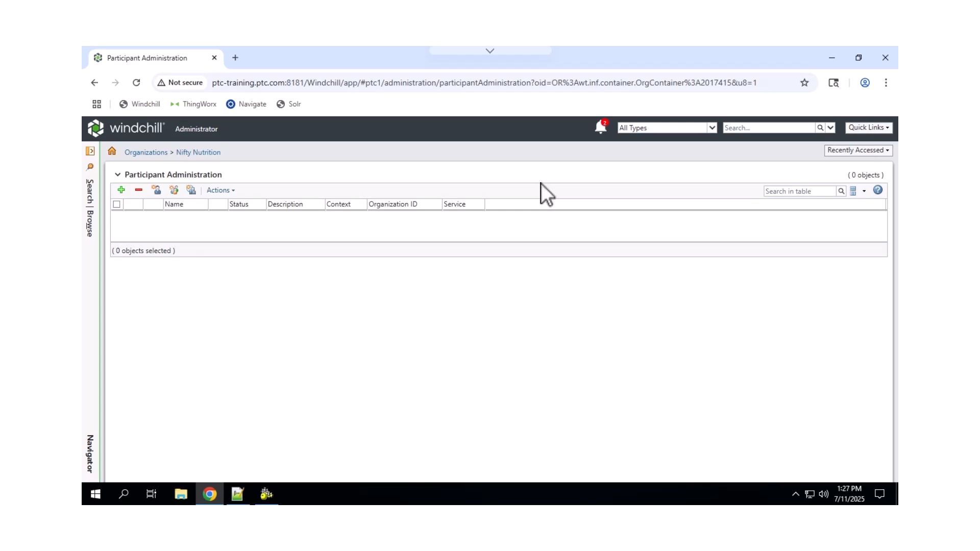Click the Create New User icon
Viewport: 980px width, 551px height.
(x=156, y=190)
